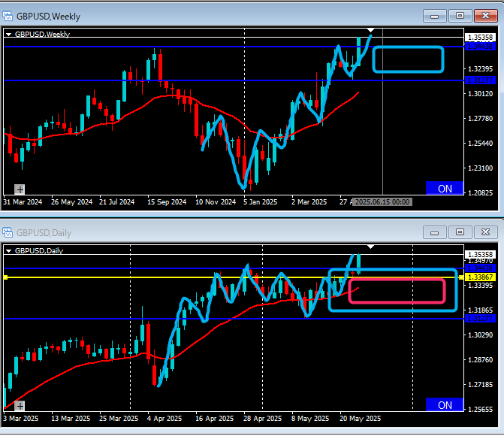This screenshot has width=504, height=436.
Task: Click the chart shift triangle in Daily chart
Action: tap(370, 247)
